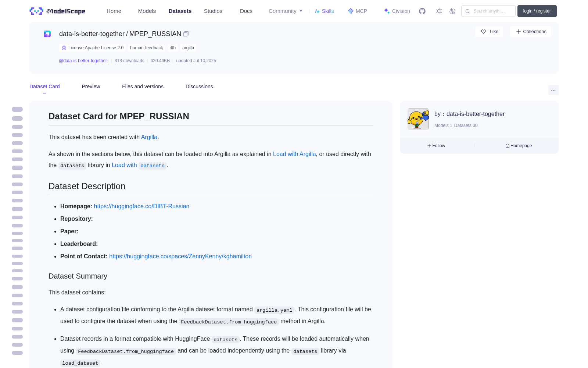Click the human-feedback tag

[146, 48]
